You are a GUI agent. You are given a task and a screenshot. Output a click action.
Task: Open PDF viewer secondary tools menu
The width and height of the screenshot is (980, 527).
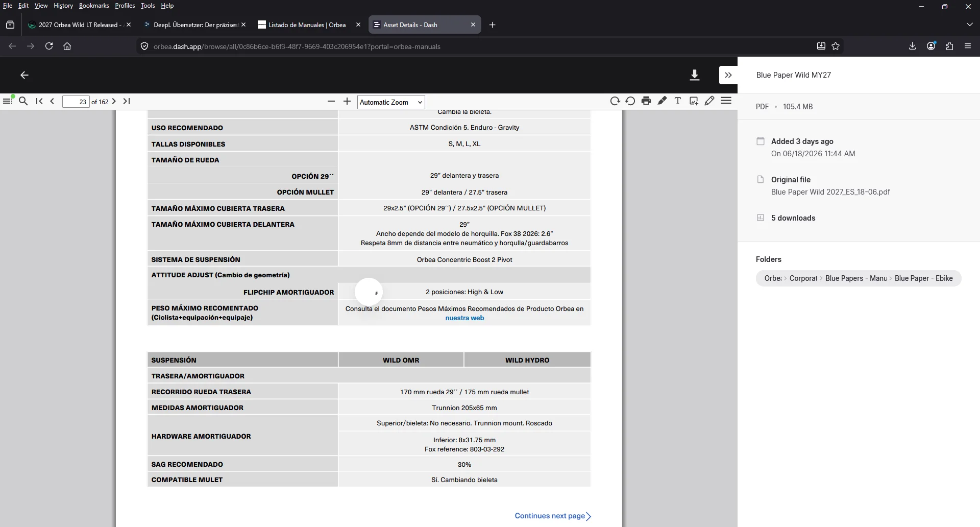(x=726, y=101)
